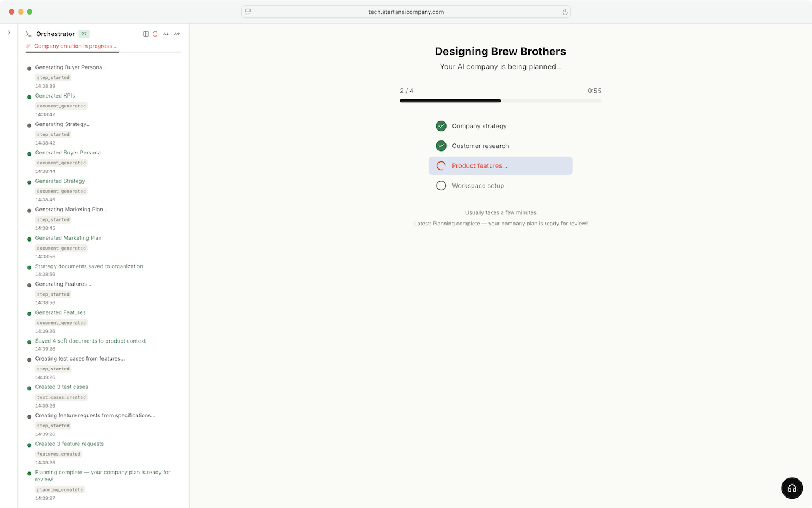Click the grey status dot beside Generating Strategy
This screenshot has height=508, width=812.
point(30,125)
